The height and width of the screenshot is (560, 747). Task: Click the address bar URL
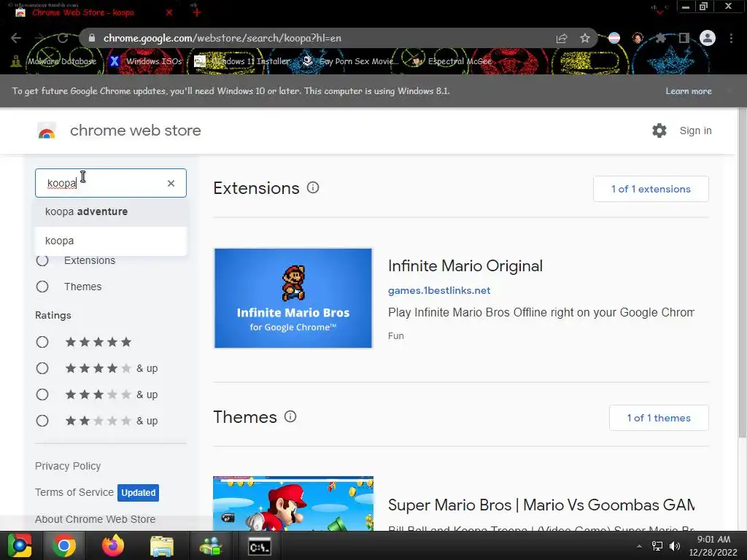coord(222,38)
